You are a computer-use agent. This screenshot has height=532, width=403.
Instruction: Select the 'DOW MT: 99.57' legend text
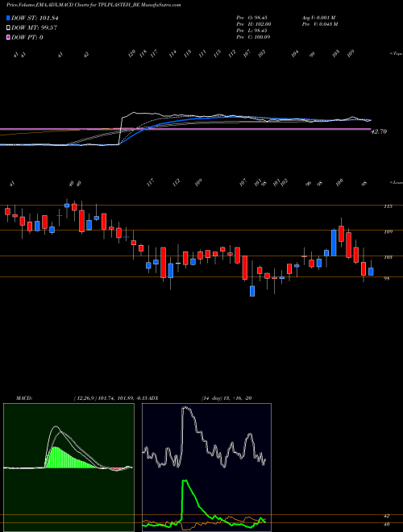tap(34, 28)
